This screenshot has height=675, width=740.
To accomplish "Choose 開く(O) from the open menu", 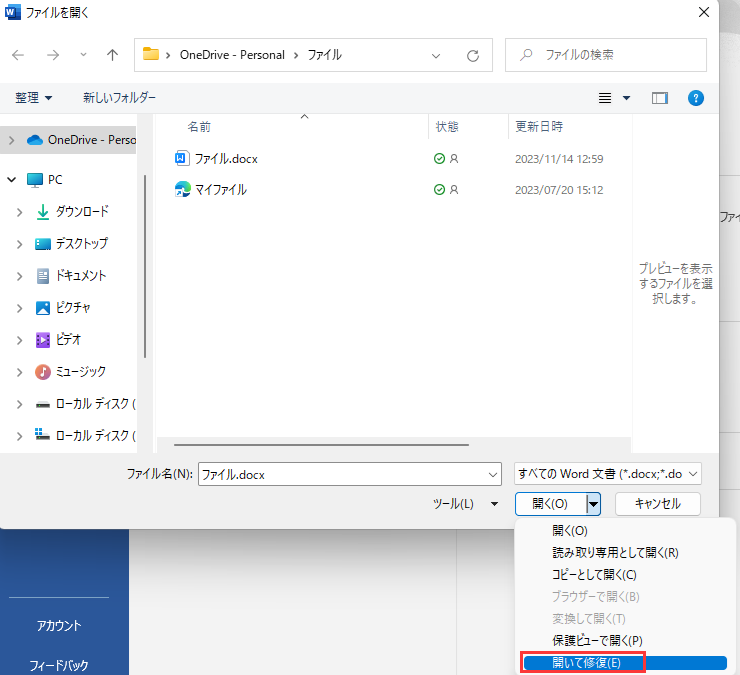I will pos(570,531).
